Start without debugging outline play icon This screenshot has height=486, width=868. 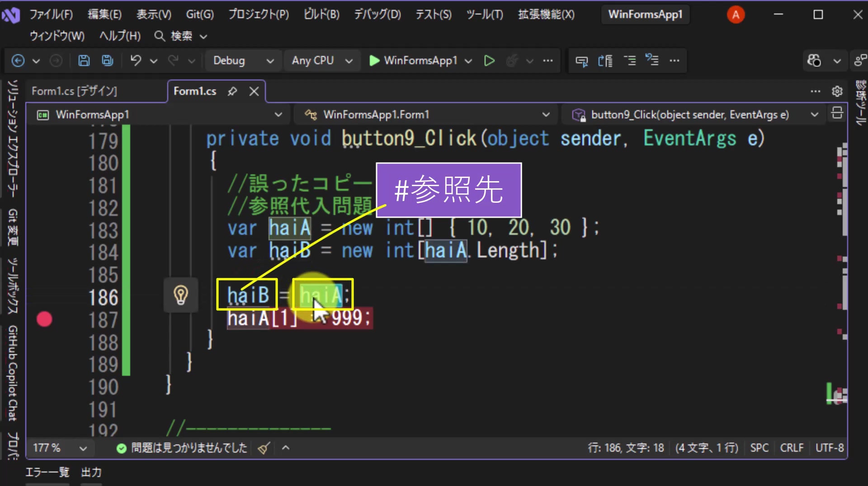[x=489, y=61]
